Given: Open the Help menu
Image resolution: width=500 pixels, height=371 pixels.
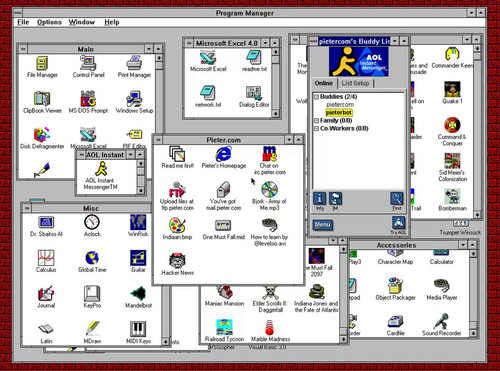Looking at the screenshot, I should point(112,22).
